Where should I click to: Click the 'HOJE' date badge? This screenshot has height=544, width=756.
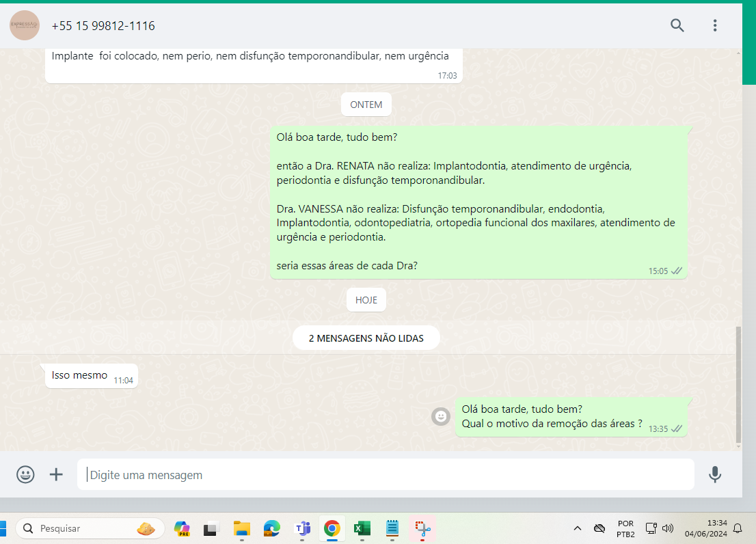coord(366,300)
